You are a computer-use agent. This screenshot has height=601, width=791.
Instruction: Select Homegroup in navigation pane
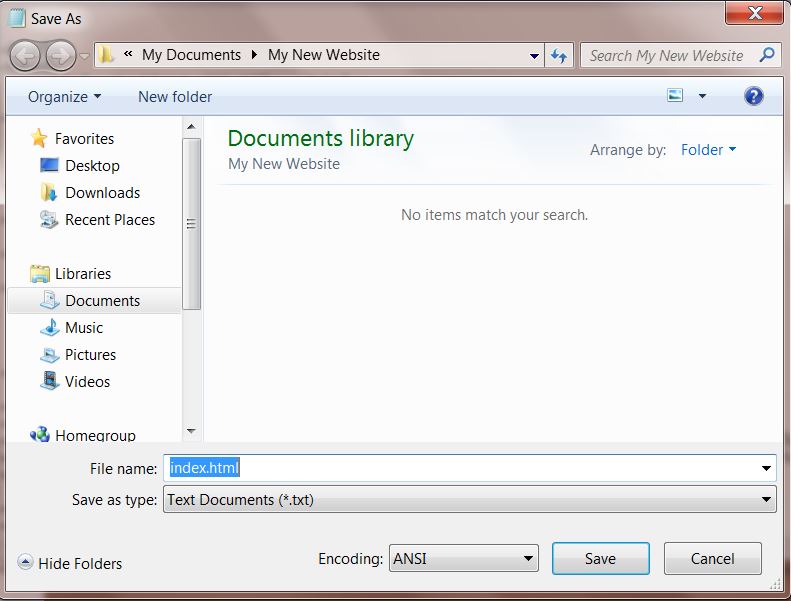(95, 435)
